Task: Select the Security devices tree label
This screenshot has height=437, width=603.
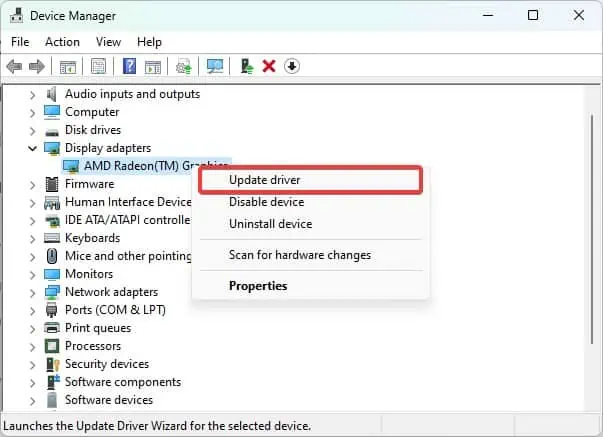Action: (107, 364)
